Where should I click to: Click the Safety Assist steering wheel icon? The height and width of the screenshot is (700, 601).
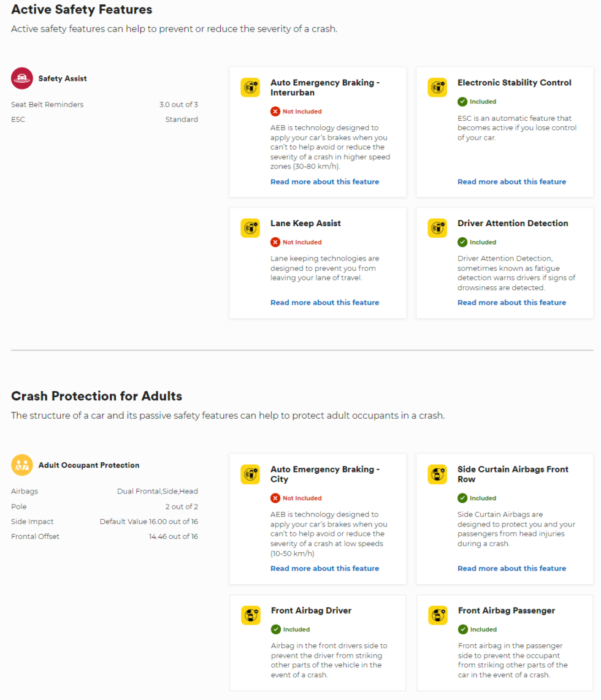point(22,78)
